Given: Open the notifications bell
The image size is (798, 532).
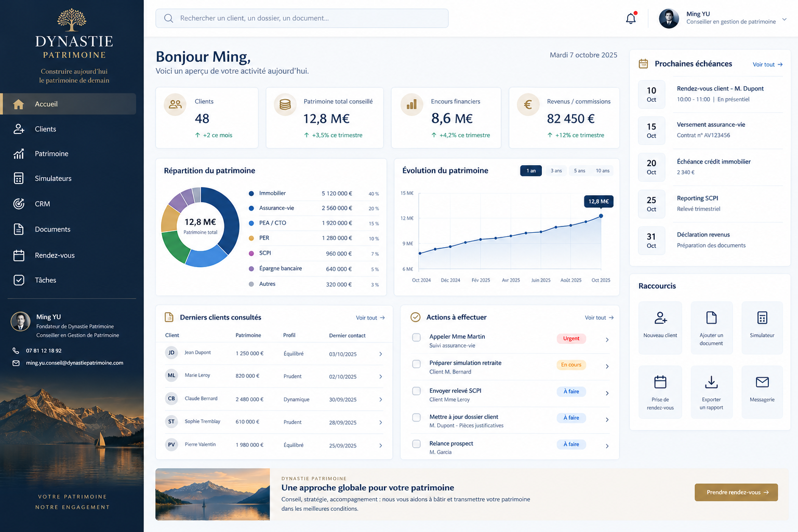Looking at the screenshot, I should [631, 18].
